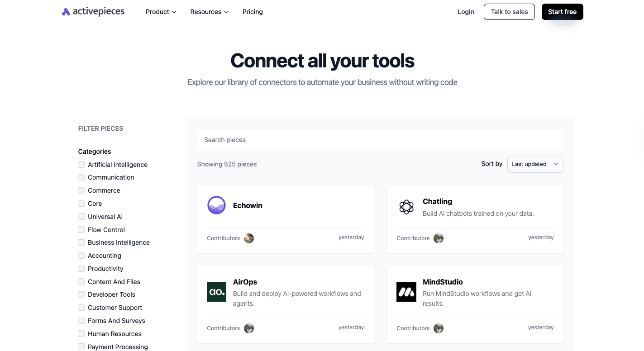Select the Pricing menu item
The image size is (644, 351).
pyautogui.click(x=253, y=12)
